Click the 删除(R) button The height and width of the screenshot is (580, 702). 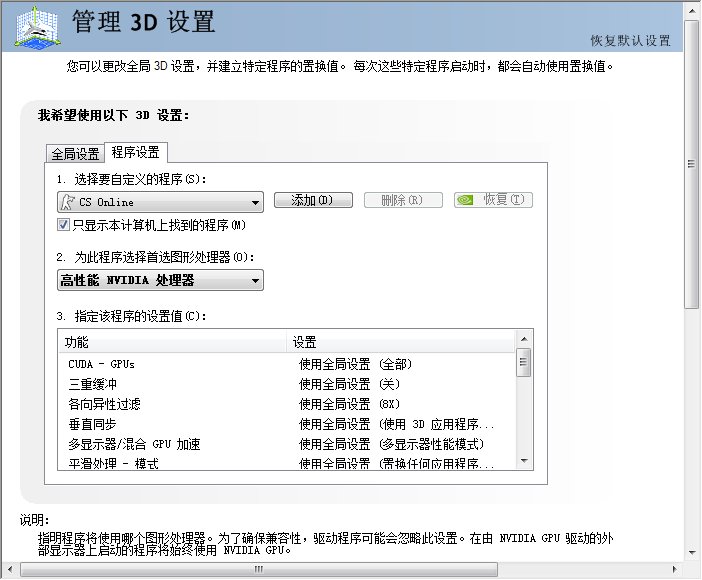coord(403,200)
